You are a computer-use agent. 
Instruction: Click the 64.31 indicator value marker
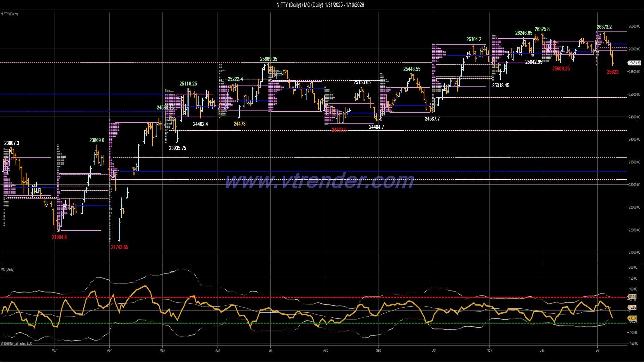pyautogui.click(x=632, y=297)
